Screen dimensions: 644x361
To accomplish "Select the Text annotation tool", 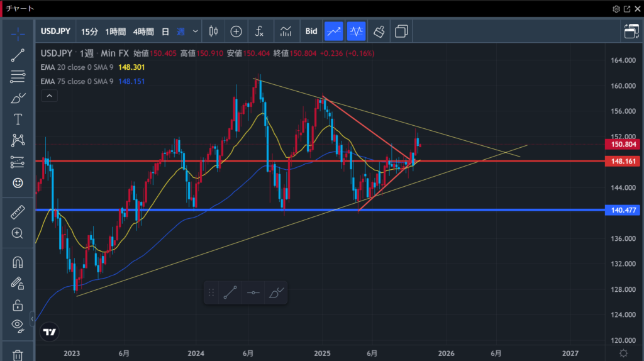I will pos(18,119).
